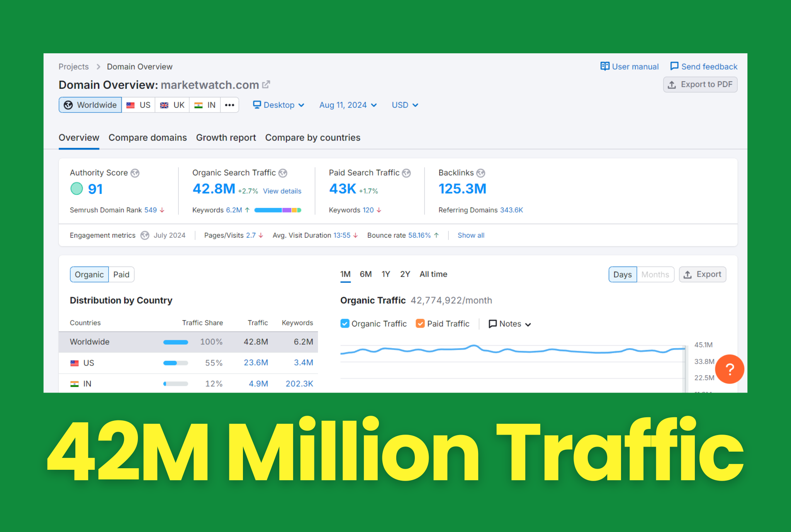
Task: Click organic Keywords 6.2M value
Action: (x=234, y=210)
